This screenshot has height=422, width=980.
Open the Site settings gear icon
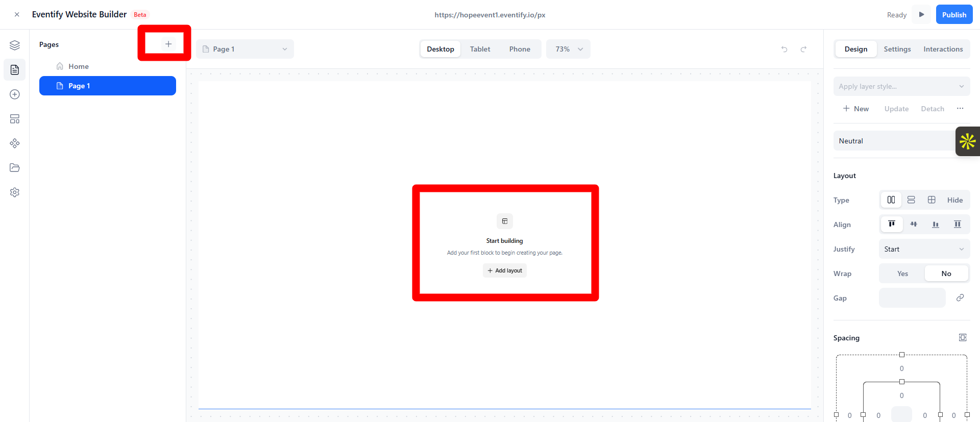(15, 192)
